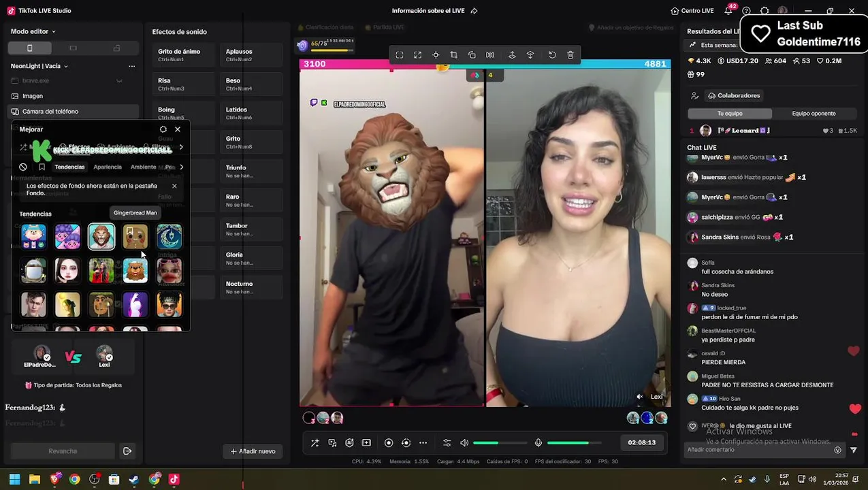Click the undo/reset arrow in canvas toolbar
This screenshot has width=868, height=490.
[552, 55]
